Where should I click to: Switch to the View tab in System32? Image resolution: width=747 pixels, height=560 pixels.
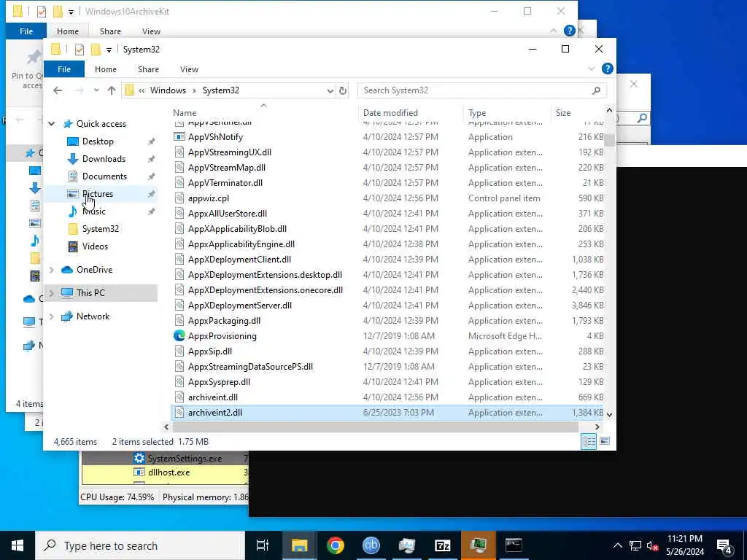tap(189, 69)
